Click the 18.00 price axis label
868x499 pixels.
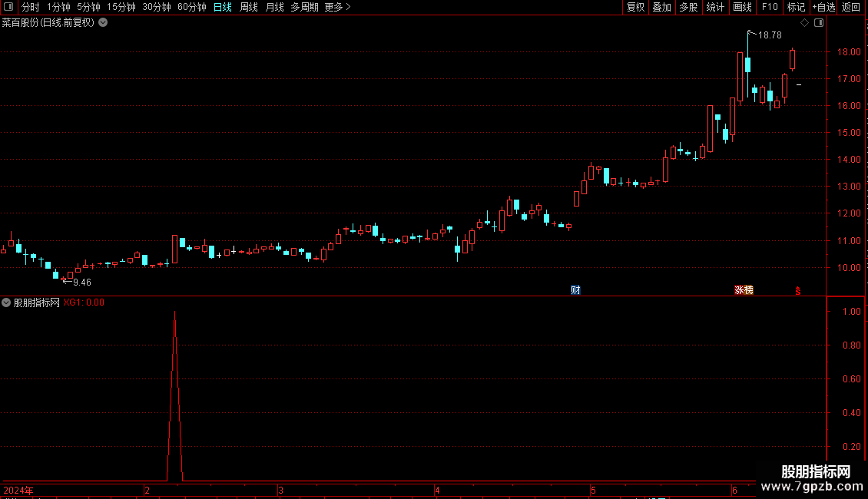coord(849,52)
